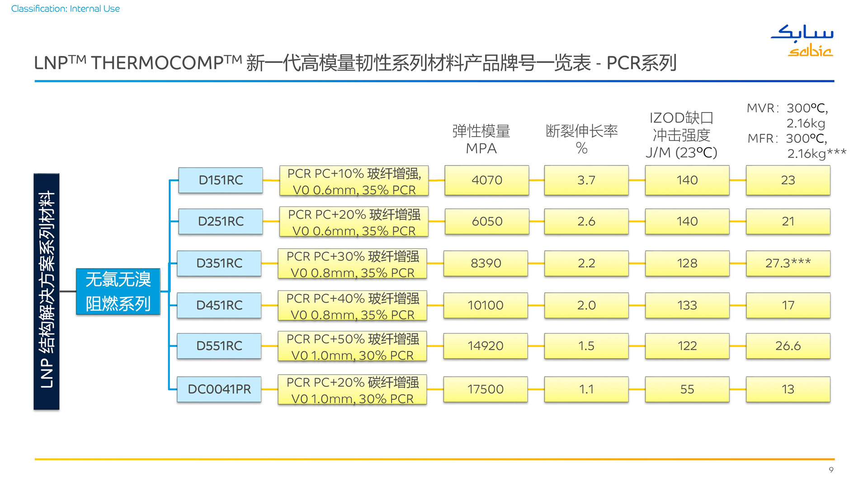Click MFR value 27.3***

[788, 263]
